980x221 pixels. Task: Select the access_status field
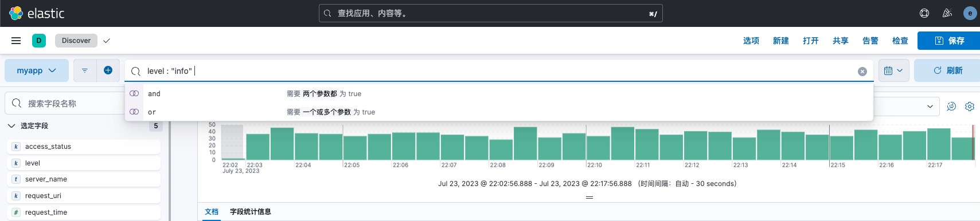pyautogui.click(x=84, y=147)
